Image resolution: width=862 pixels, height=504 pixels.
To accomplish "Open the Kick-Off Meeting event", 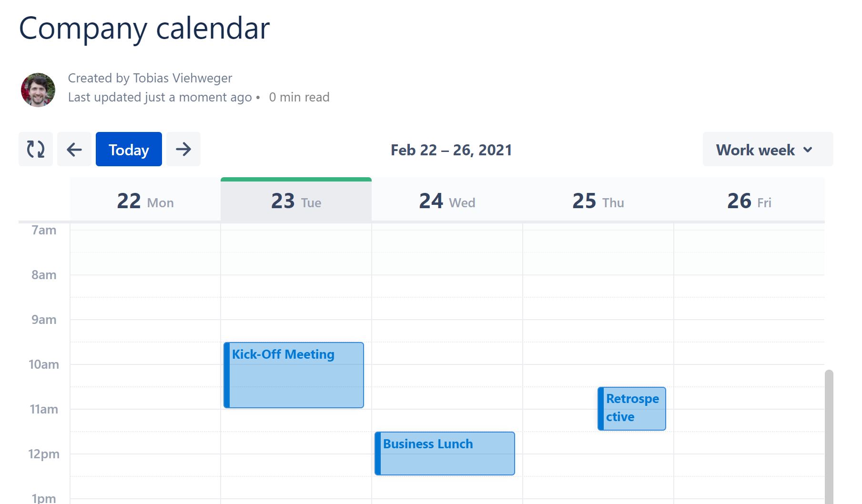I will 294,375.
